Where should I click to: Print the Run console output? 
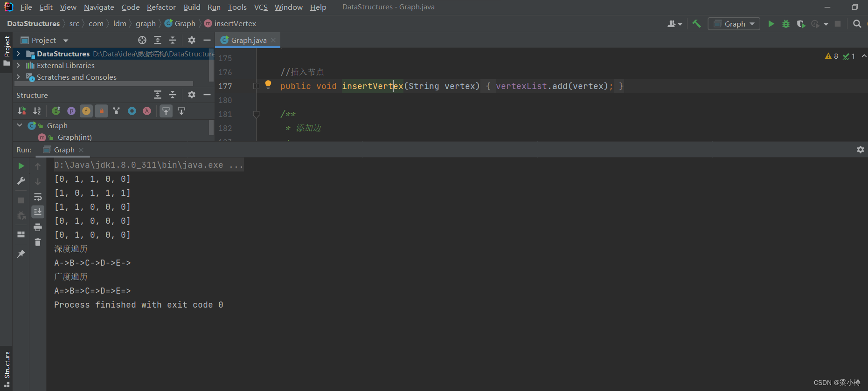pos(38,227)
